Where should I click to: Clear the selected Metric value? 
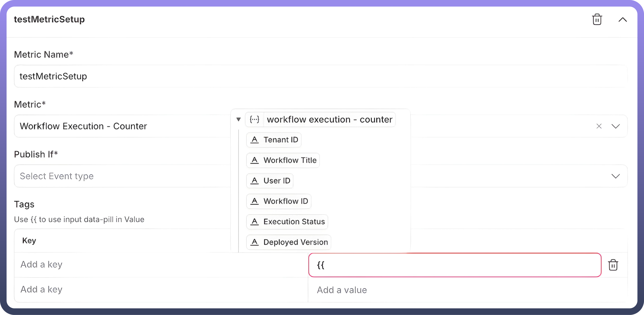point(599,126)
